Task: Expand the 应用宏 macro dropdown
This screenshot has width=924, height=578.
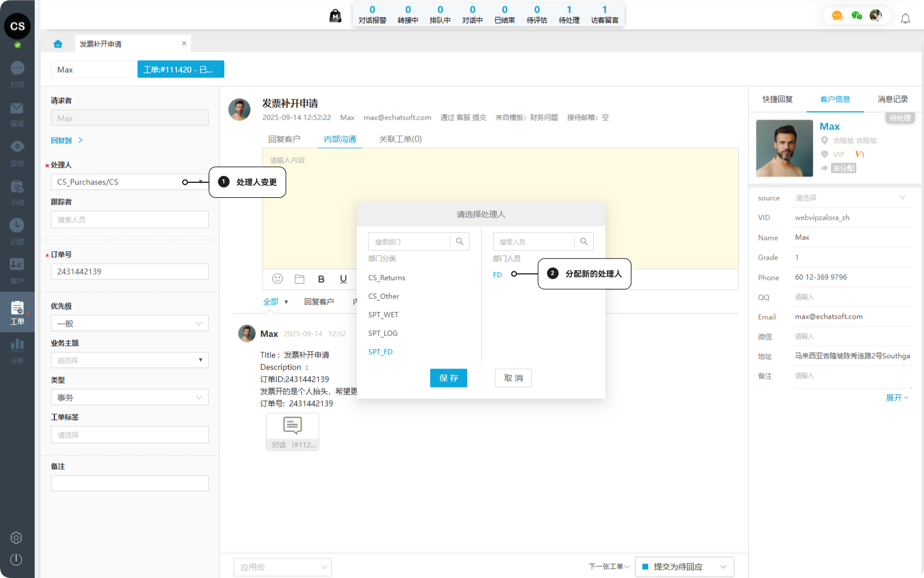Action: 282,567
